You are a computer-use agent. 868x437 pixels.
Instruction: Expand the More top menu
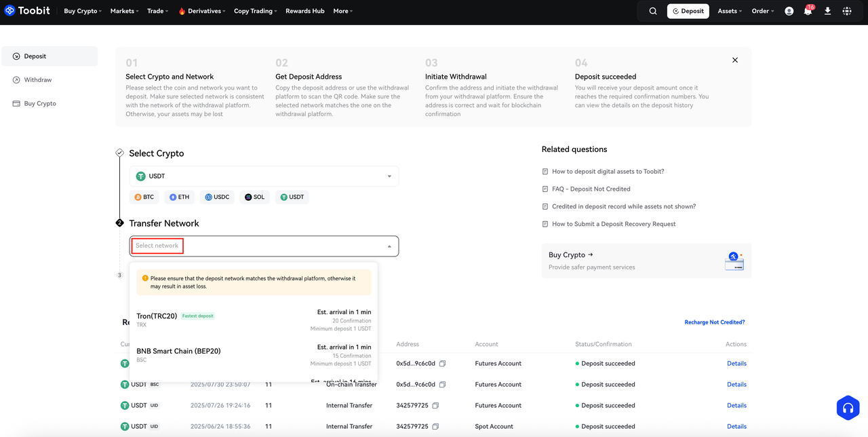(x=343, y=11)
